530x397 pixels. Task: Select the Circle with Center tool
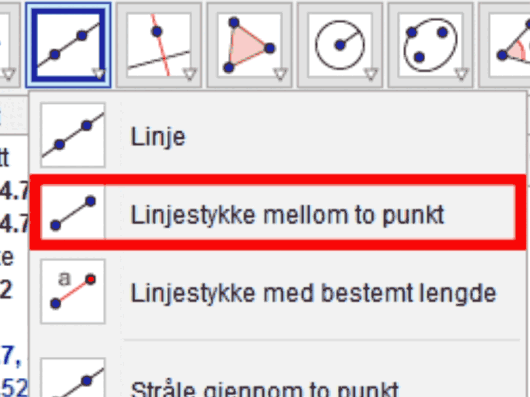coord(340,45)
